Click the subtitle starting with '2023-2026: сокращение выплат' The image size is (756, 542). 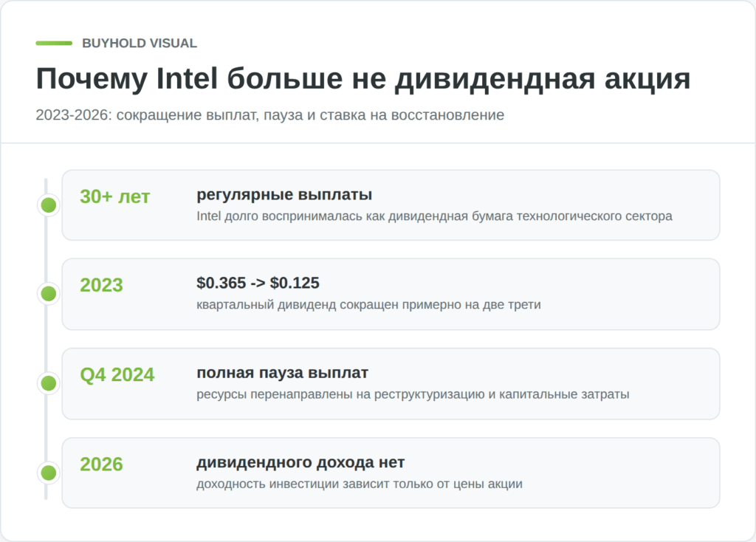point(270,115)
